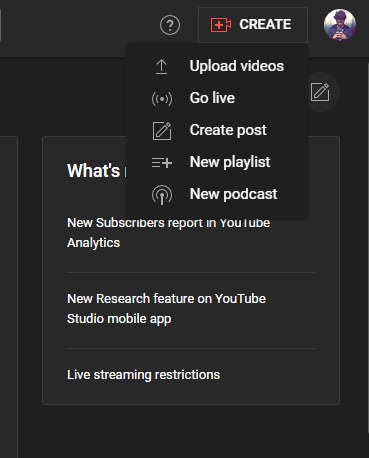This screenshot has width=369, height=458.
Task: Select New podcast menu entry
Action: pos(217,194)
